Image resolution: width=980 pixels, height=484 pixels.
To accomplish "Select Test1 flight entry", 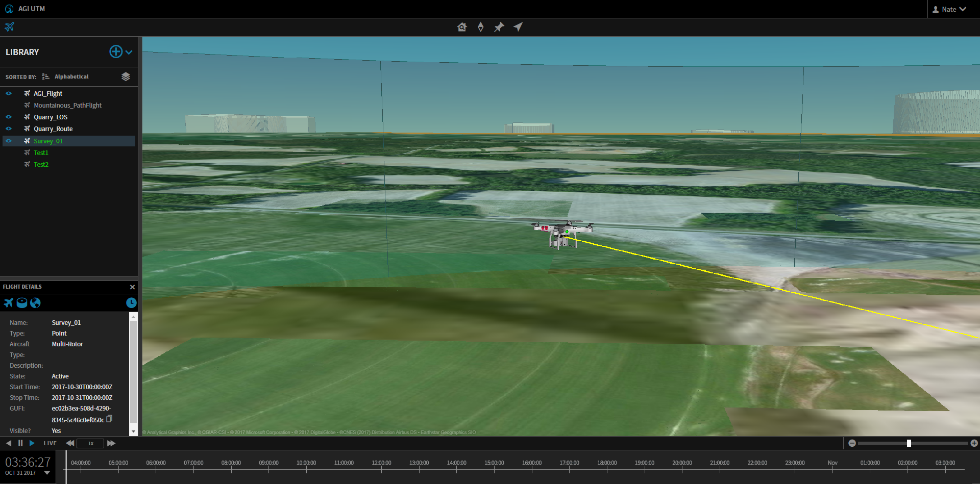I will pos(41,152).
